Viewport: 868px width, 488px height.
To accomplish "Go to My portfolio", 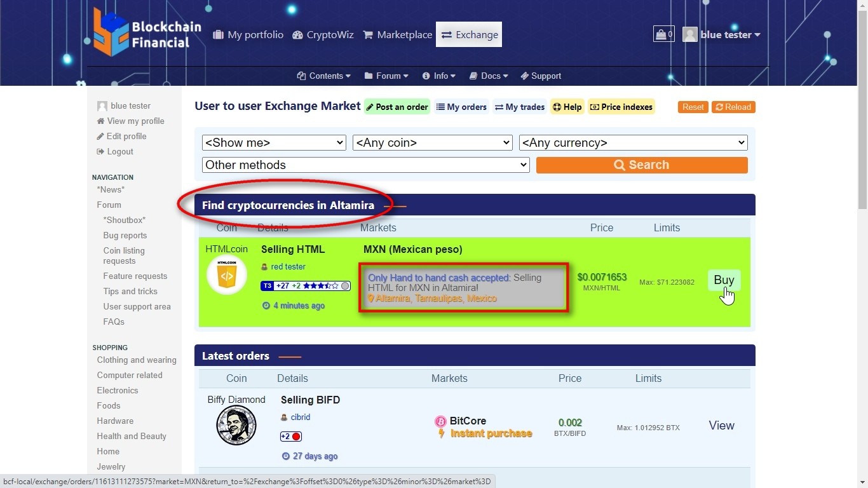I will point(248,35).
